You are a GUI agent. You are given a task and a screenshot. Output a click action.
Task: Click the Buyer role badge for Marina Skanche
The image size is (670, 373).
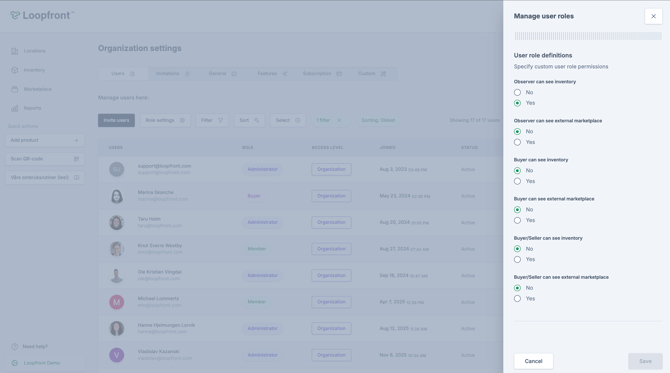click(254, 196)
